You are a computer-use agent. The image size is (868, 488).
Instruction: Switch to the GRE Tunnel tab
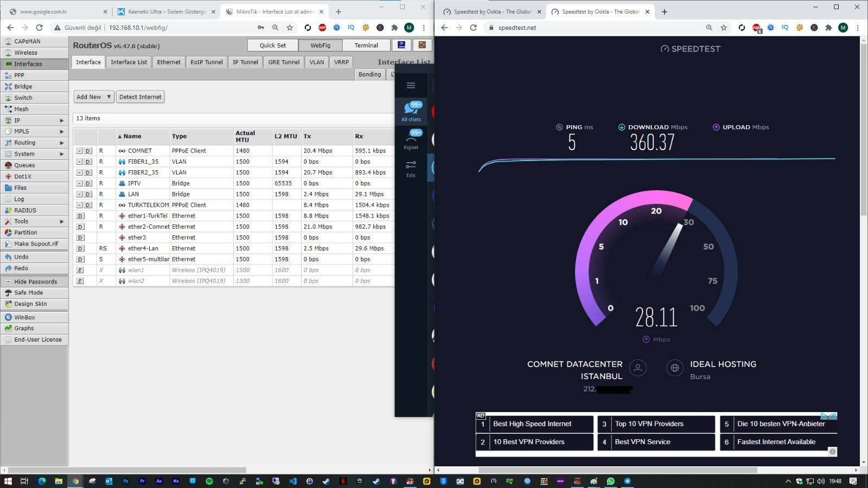coord(284,62)
